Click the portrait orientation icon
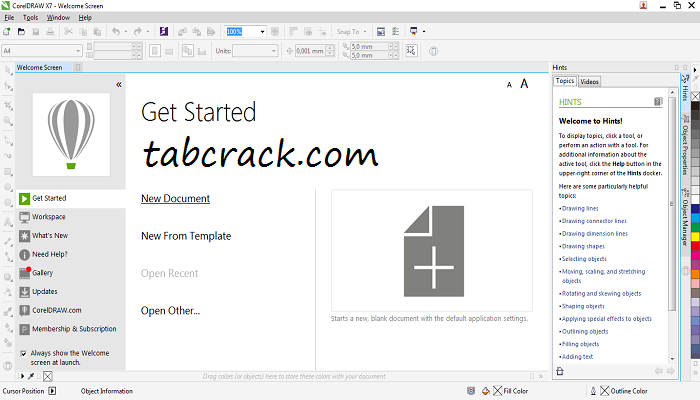Screen dimensions: 700x400 tap(154, 51)
